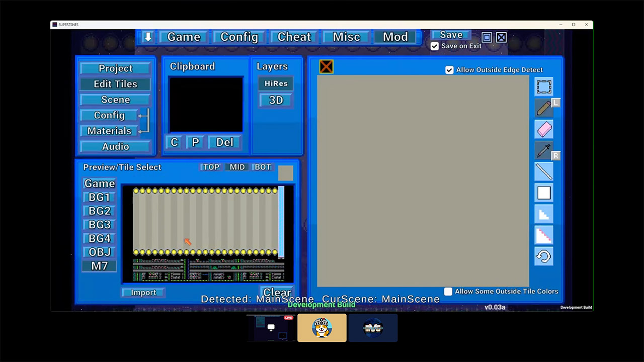Select the rectangular marquee selection tool
The width and height of the screenshot is (644, 362).
(544, 86)
